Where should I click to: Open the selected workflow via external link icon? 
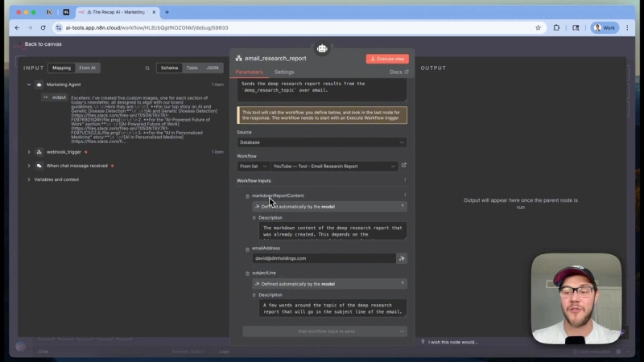[x=404, y=165]
